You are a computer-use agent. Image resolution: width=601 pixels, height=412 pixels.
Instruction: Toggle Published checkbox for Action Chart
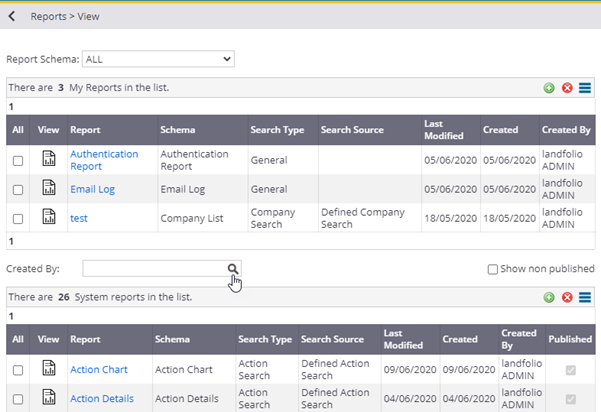pos(571,370)
